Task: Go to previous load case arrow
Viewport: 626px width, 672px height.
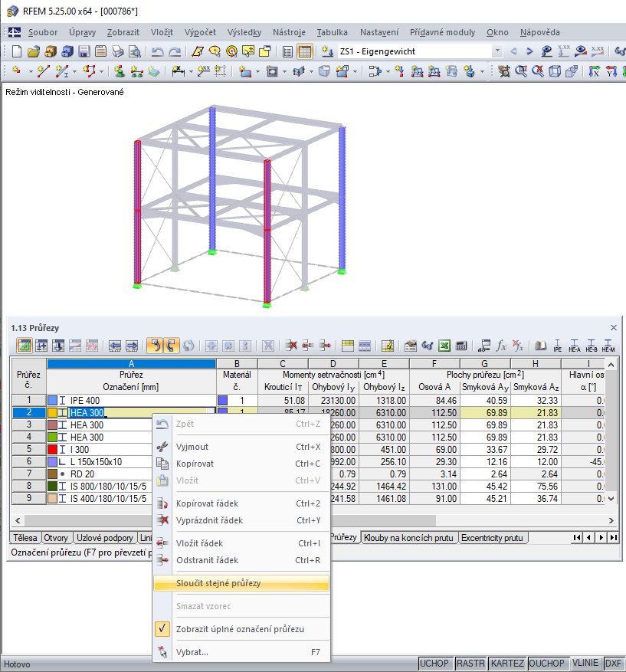Action: [513, 51]
